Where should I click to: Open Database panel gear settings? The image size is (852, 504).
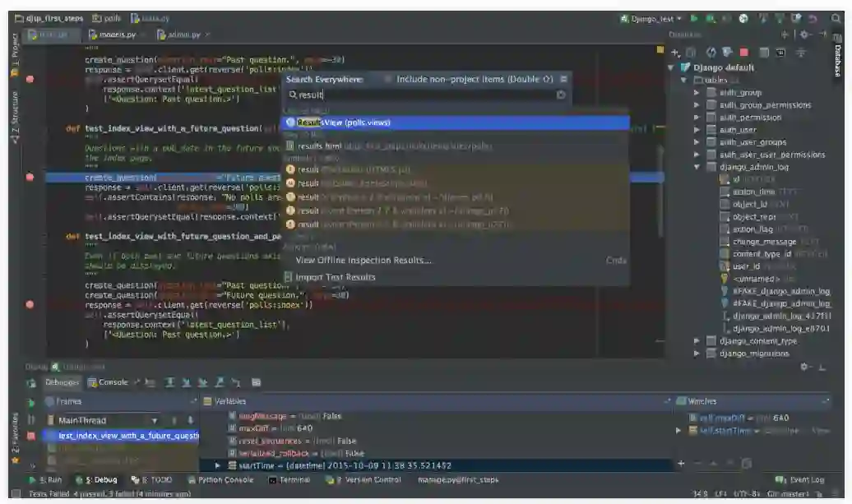pyautogui.click(x=805, y=35)
